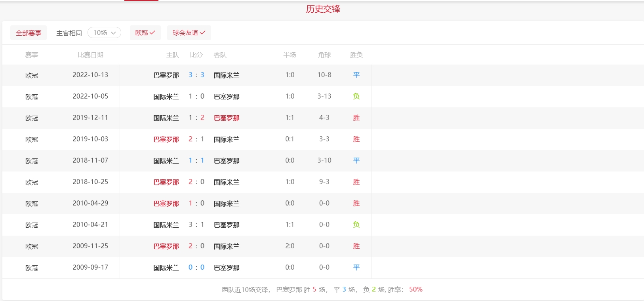Uncheck the 球会友谊 competition filter
This screenshot has height=301, width=644.
[189, 32]
